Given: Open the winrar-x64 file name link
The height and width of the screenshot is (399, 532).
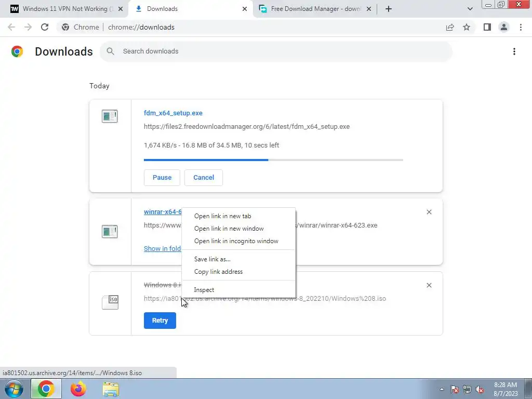Looking at the screenshot, I should [x=163, y=212].
